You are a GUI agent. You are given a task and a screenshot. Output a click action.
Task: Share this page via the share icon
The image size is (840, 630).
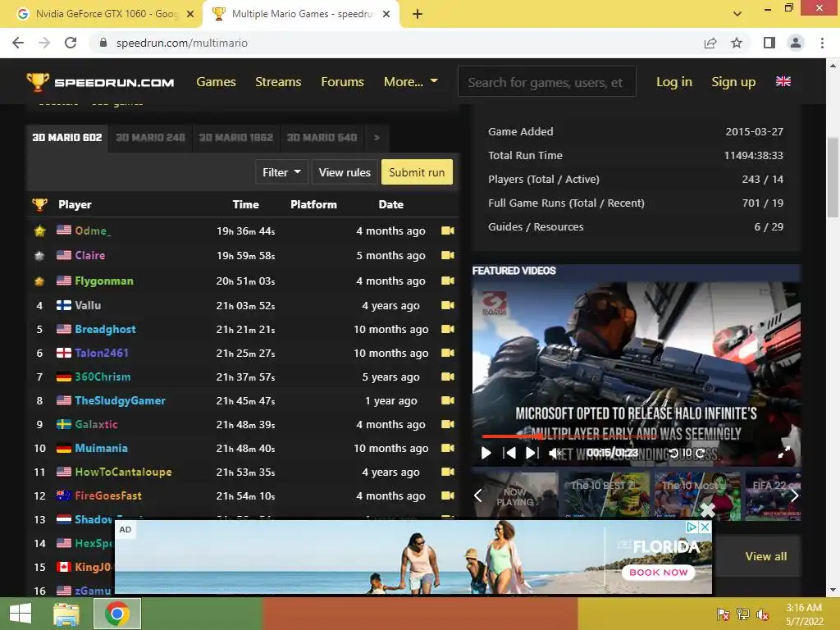710,43
